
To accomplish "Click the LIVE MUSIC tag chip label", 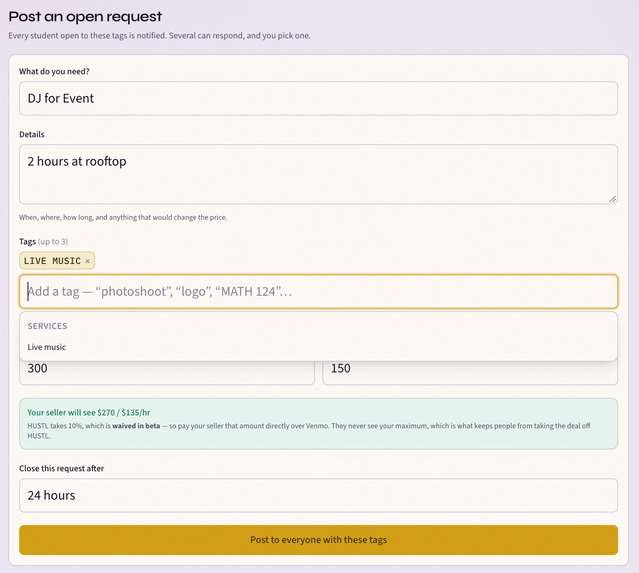I will pos(52,261).
